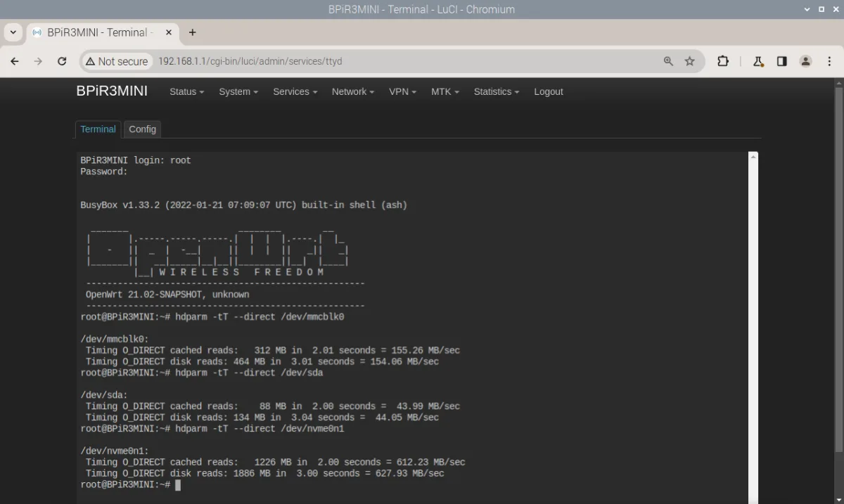
Task: Expand the Statistics menu
Action: (x=497, y=91)
